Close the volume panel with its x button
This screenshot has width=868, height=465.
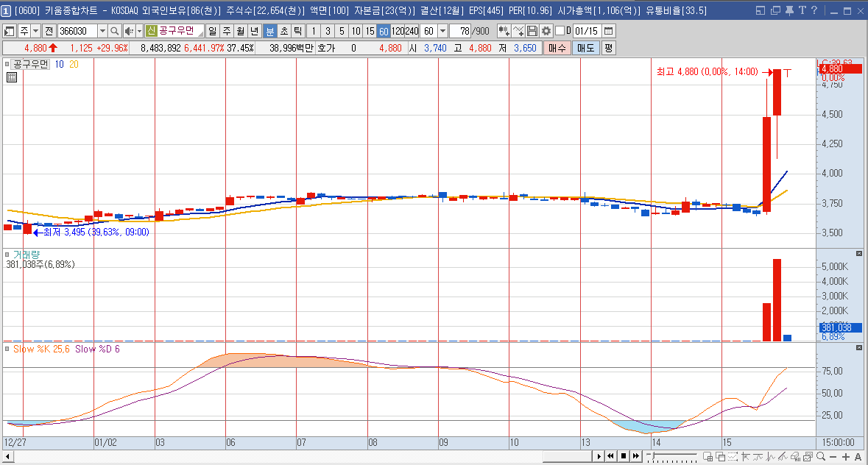pyautogui.click(x=859, y=253)
